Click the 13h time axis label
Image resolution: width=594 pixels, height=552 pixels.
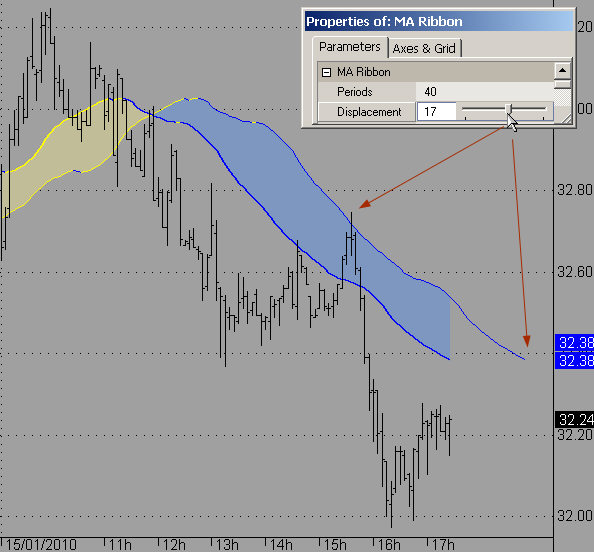[x=227, y=545]
